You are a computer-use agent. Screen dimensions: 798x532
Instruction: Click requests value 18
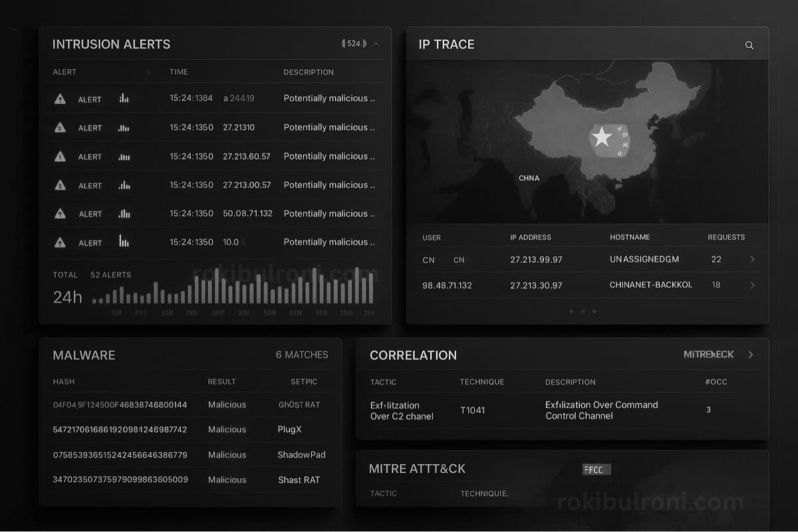pyautogui.click(x=716, y=285)
